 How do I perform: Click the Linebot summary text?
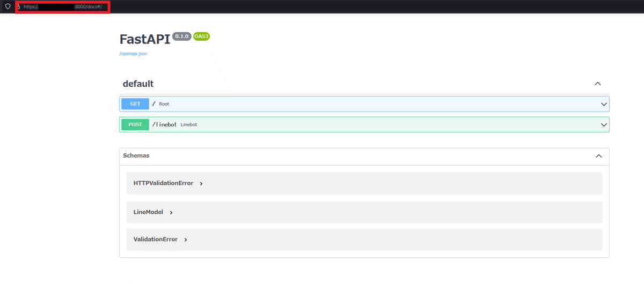189,124
